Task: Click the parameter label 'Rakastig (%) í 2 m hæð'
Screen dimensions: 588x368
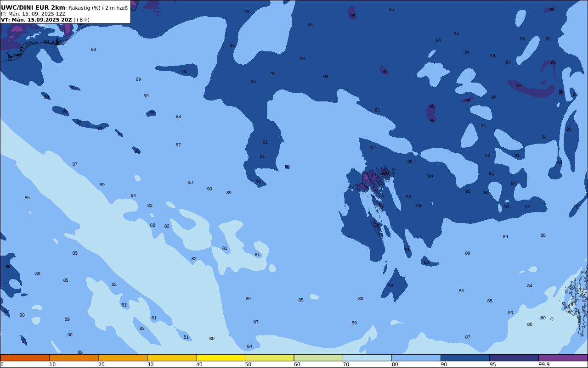Action: tap(98, 8)
